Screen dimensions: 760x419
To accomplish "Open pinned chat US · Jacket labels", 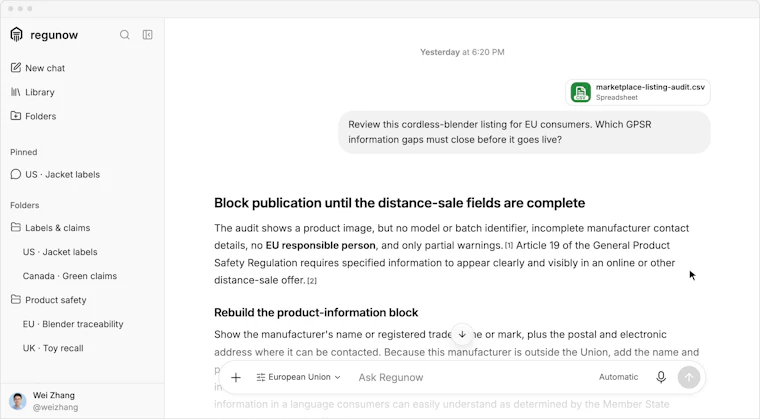I will pos(55,175).
